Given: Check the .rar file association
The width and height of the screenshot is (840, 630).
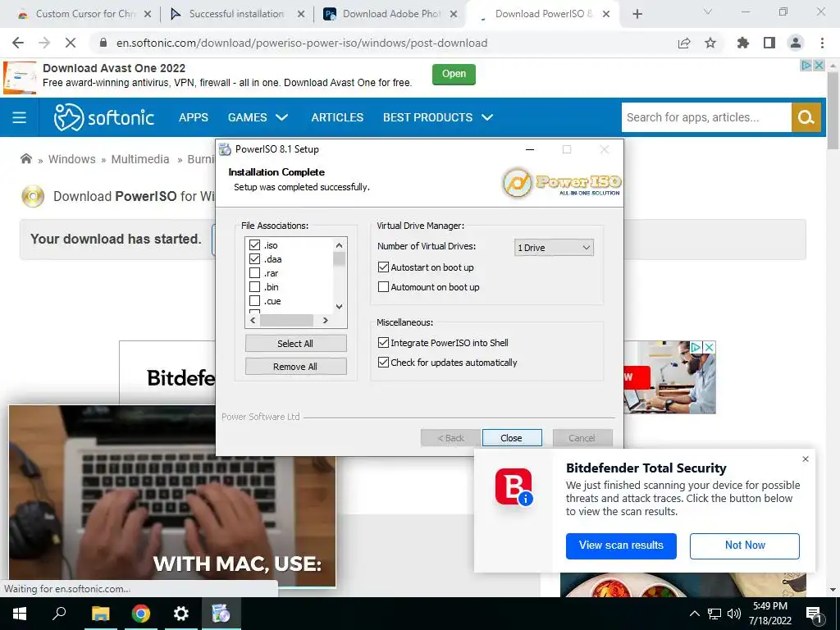Looking at the screenshot, I should tap(254, 272).
